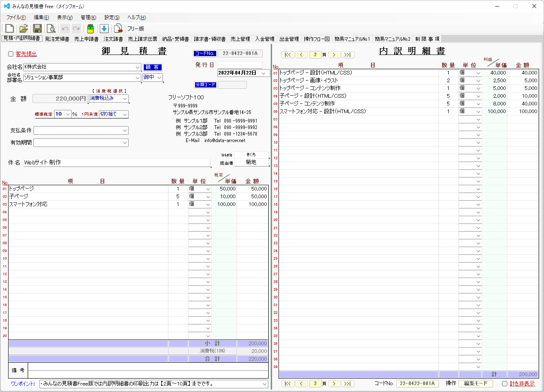544x392 pixels.
Task: Click the 編集モード button
Action: point(475,383)
